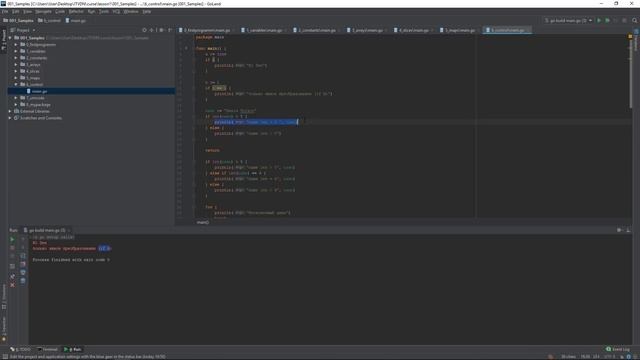The width and height of the screenshot is (640, 360).
Task: Open the Terminal tool window
Action: 47,349
